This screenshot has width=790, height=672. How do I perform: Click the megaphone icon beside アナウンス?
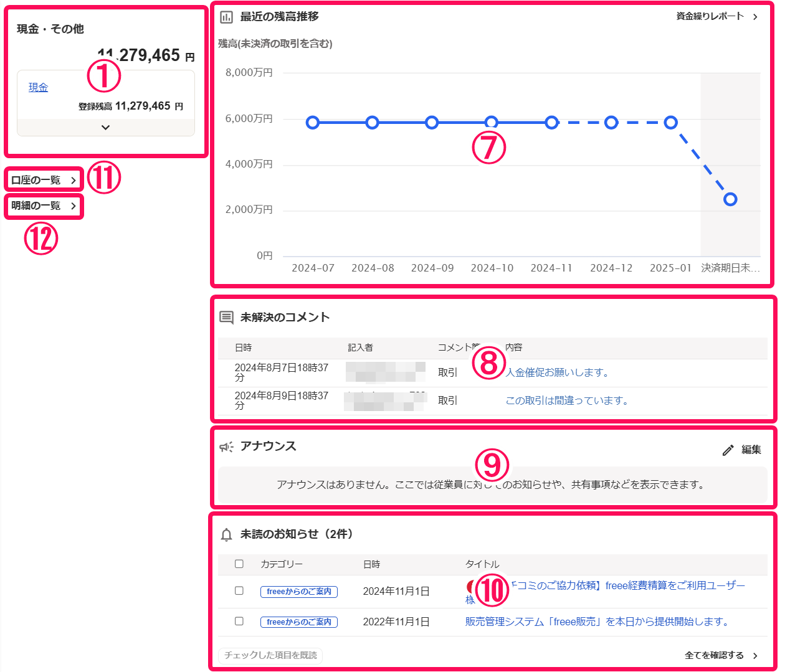(x=227, y=447)
